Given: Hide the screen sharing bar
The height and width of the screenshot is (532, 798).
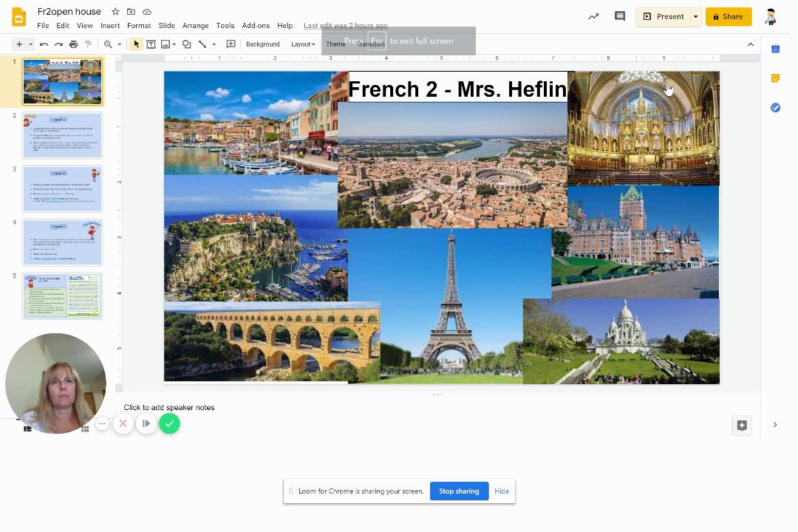Looking at the screenshot, I should [501, 491].
